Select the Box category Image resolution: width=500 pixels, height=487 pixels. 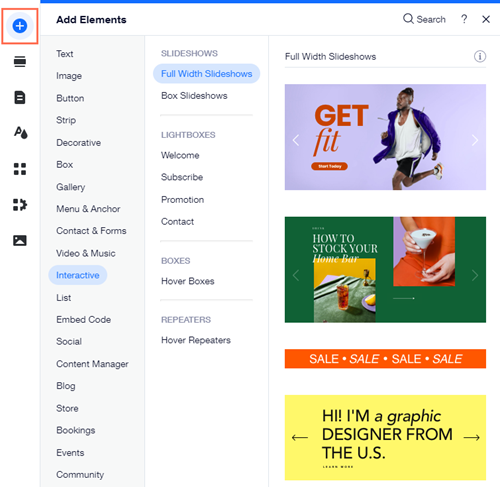pos(65,165)
